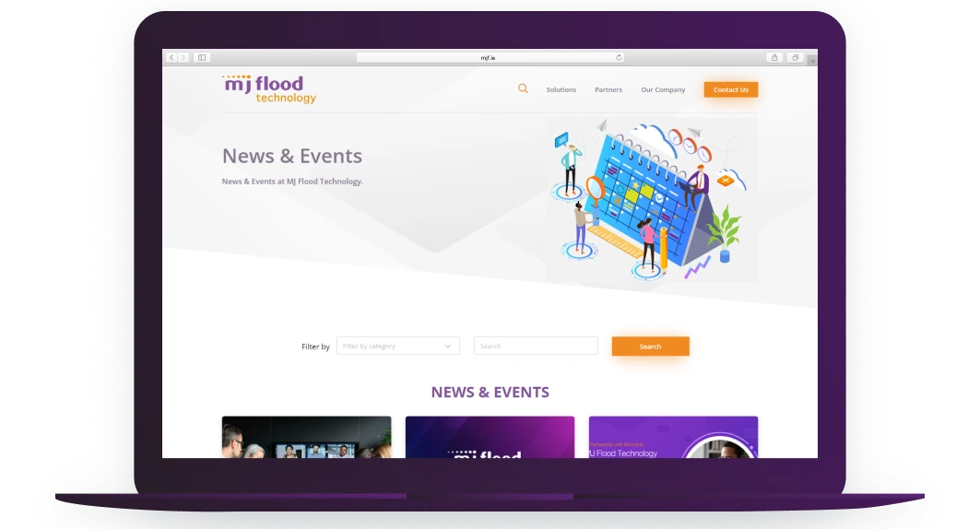
Task: Click the News & Events page heading
Action: point(292,156)
